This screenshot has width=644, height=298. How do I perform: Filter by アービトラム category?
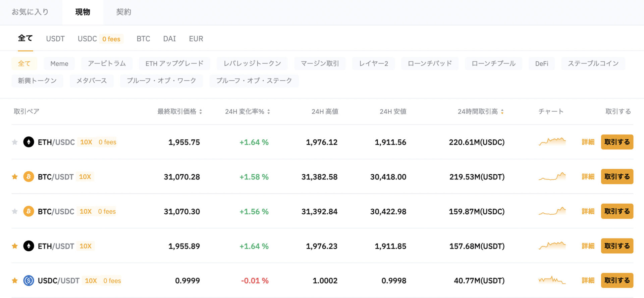[x=107, y=63]
